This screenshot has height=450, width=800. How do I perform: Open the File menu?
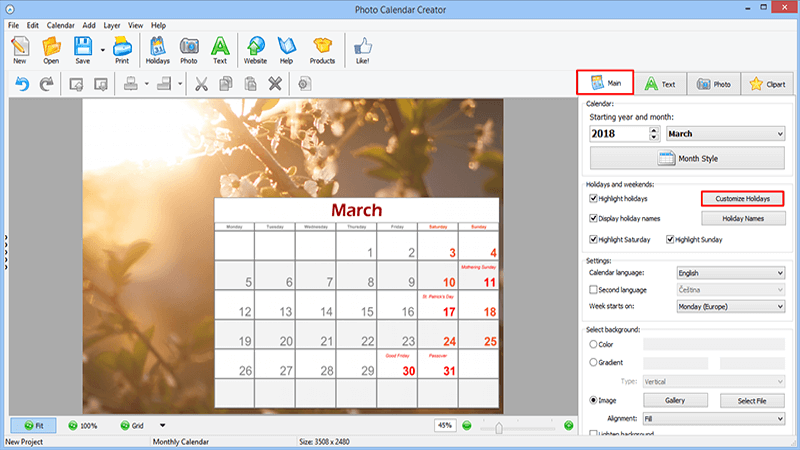pyautogui.click(x=13, y=25)
